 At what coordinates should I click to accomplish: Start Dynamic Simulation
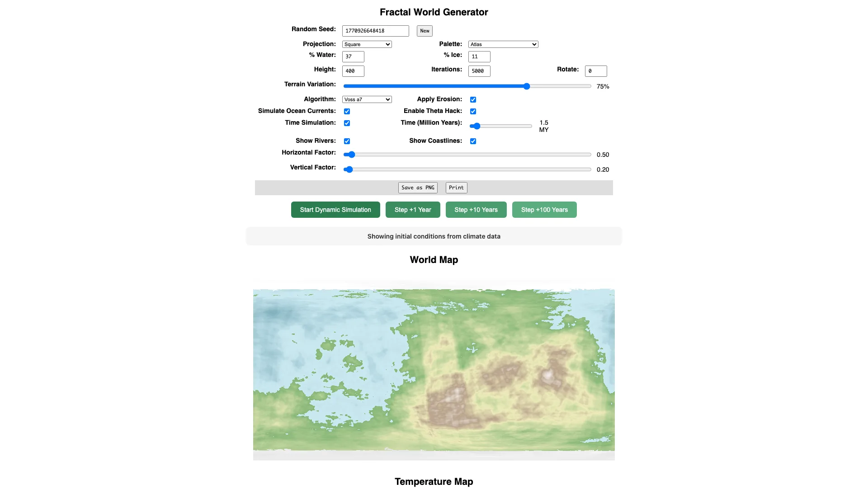coord(335,210)
